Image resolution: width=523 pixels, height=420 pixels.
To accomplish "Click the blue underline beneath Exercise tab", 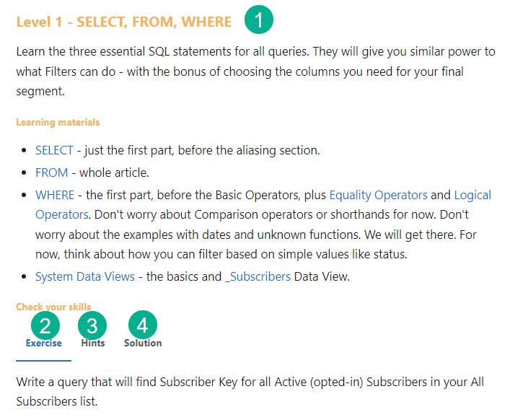I will [x=43, y=359].
